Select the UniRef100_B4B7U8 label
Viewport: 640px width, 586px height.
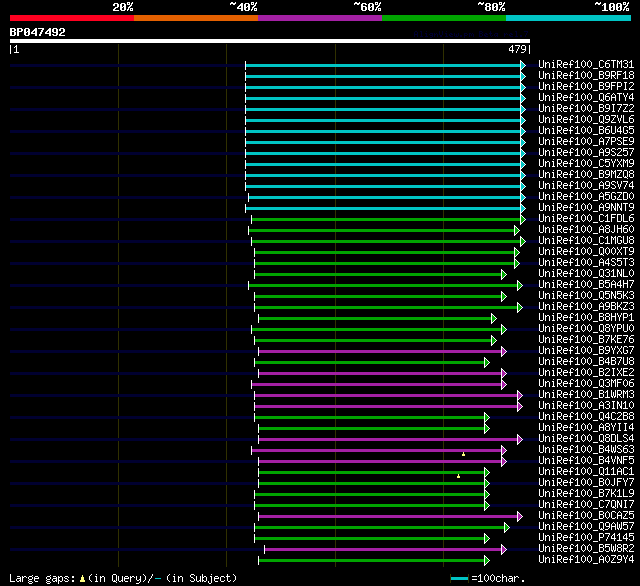[586, 362]
